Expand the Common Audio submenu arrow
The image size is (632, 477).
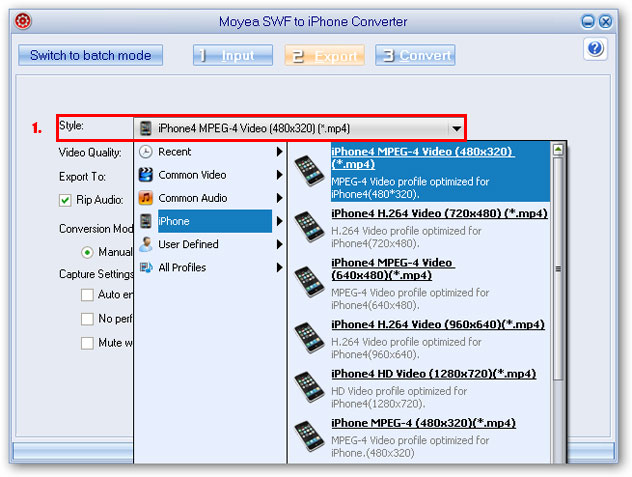279,198
